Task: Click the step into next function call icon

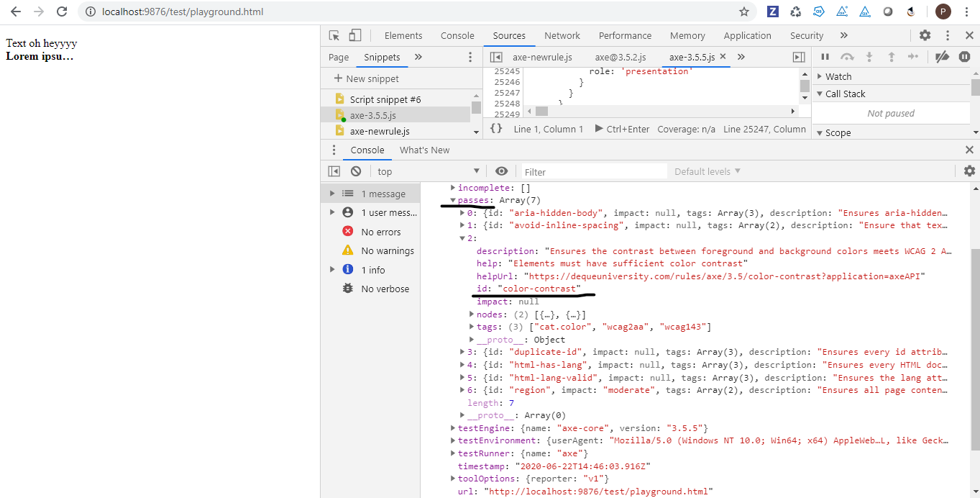Action: coord(869,56)
